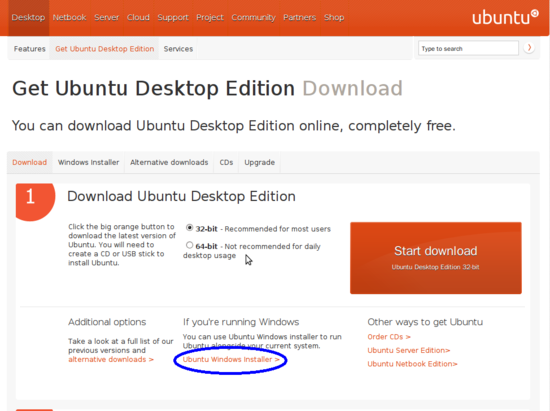Switch to the CDs tab
The height and width of the screenshot is (411, 550).
226,162
